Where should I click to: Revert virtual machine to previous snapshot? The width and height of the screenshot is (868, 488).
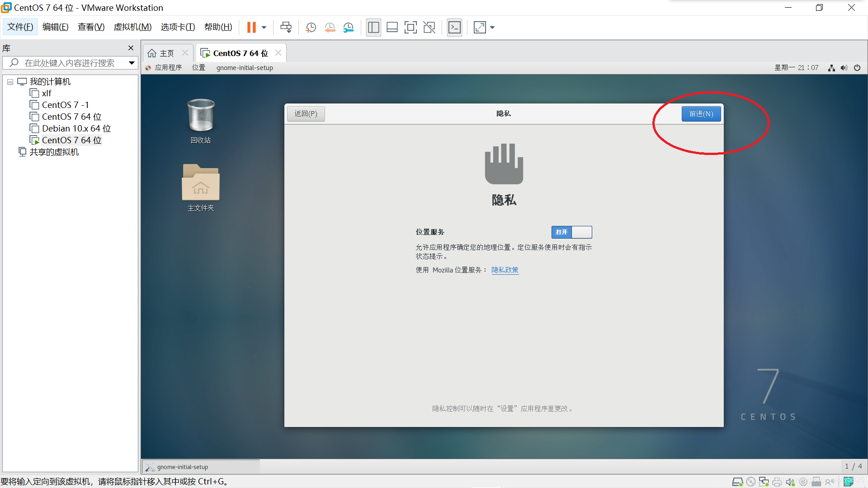tap(330, 28)
